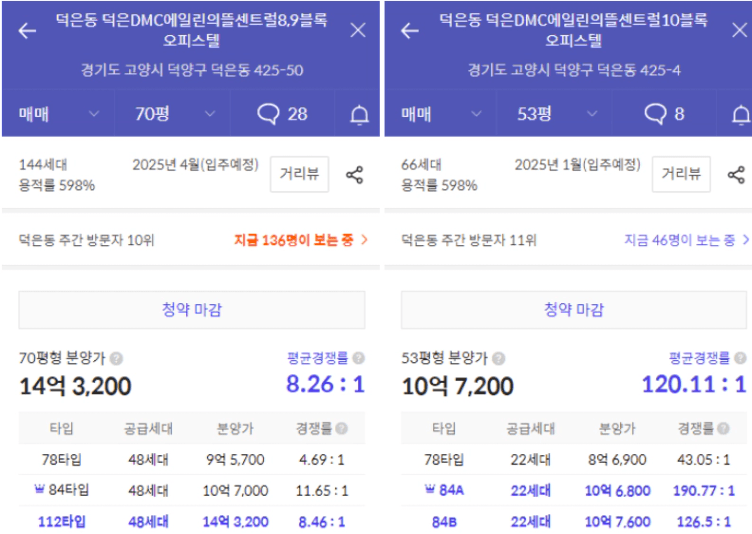The image size is (752, 534).
Task: Select the 84타입 row
Action: pos(192,490)
